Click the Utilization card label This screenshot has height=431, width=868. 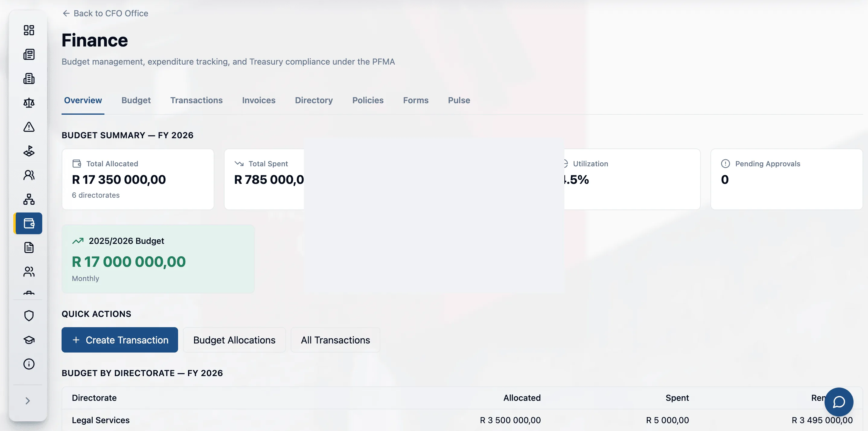click(x=591, y=164)
